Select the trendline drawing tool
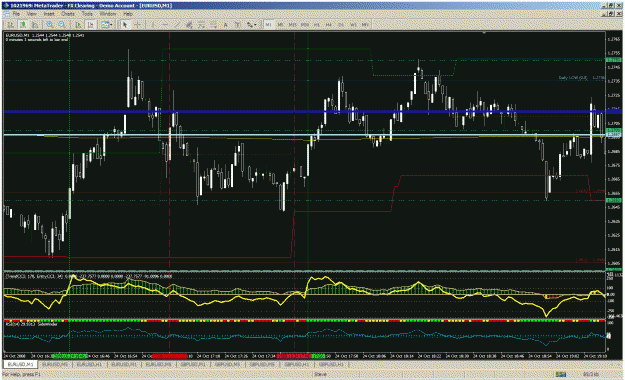The width and height of the screenshot is (625, 380). point(177,25)
